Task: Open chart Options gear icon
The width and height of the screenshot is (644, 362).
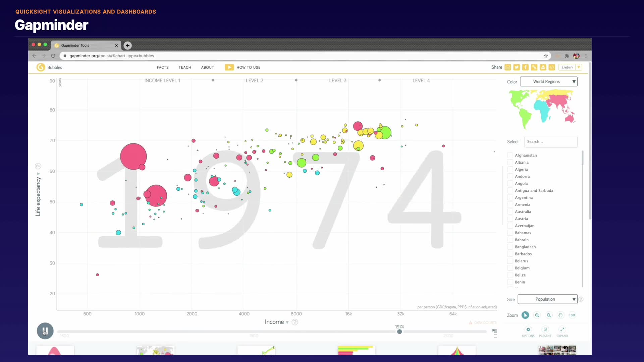Action: 528,329
